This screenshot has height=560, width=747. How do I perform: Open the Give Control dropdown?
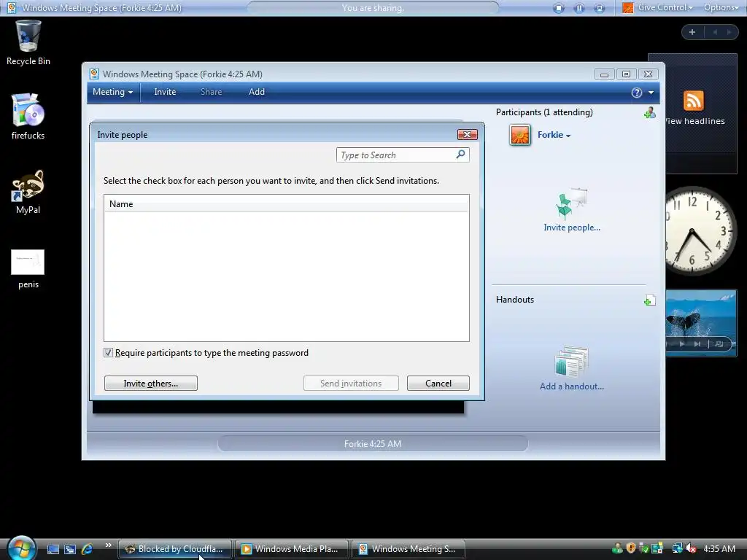665,7
